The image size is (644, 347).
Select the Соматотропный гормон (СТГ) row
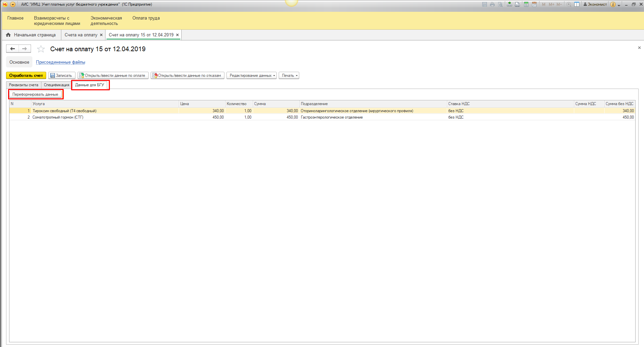tap(58, 117)
